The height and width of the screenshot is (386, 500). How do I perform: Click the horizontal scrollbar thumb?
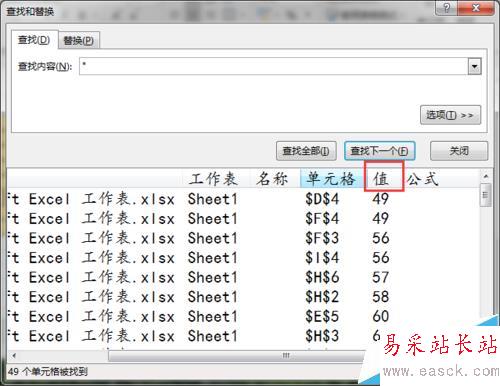click(x=236, y=356)
